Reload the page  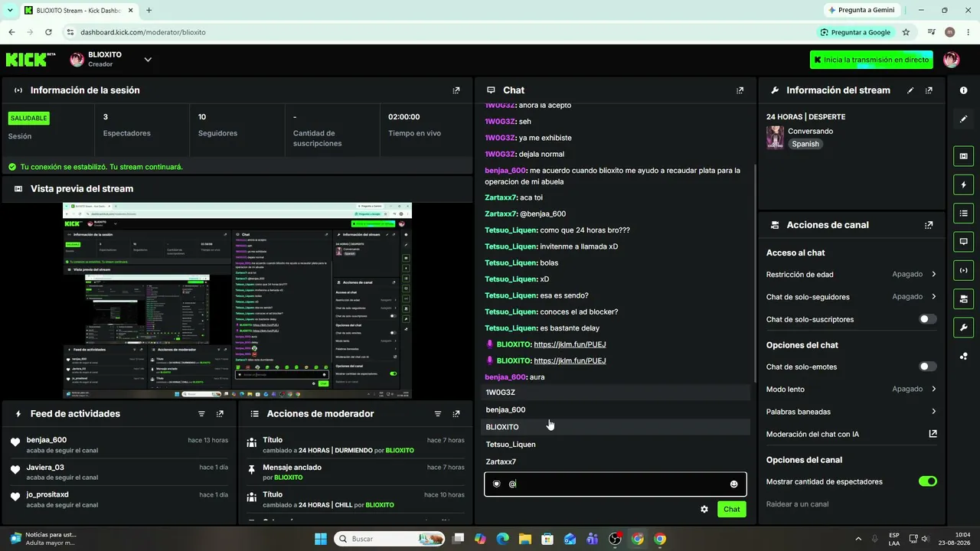(48, 32)
